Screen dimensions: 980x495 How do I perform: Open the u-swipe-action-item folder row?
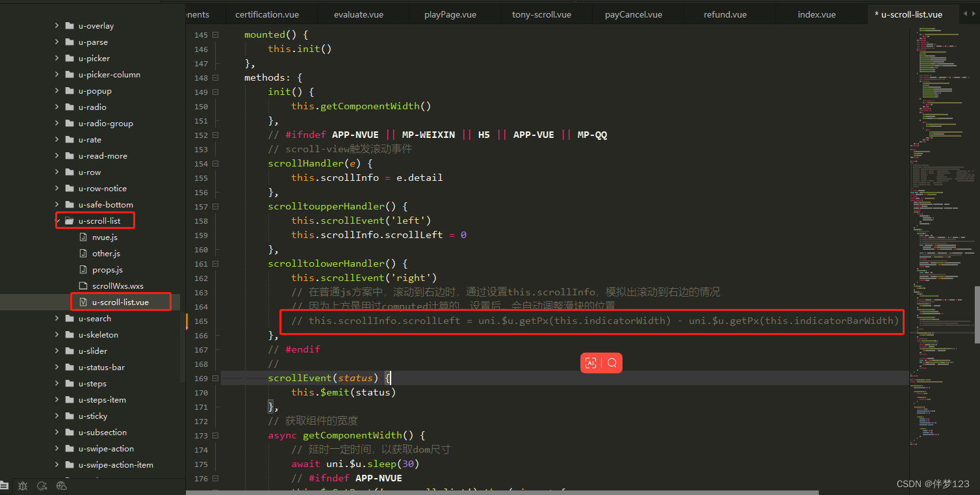(x=90, y=464)
